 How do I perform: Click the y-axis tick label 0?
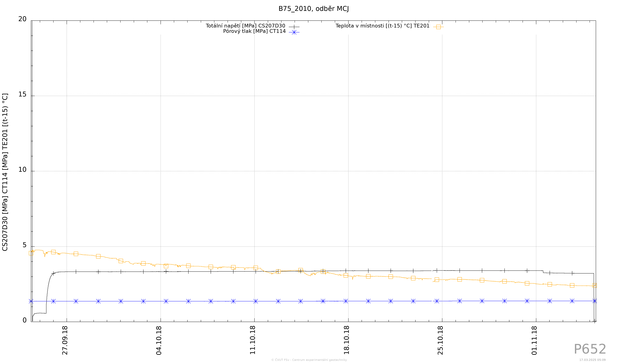[25, 320]
